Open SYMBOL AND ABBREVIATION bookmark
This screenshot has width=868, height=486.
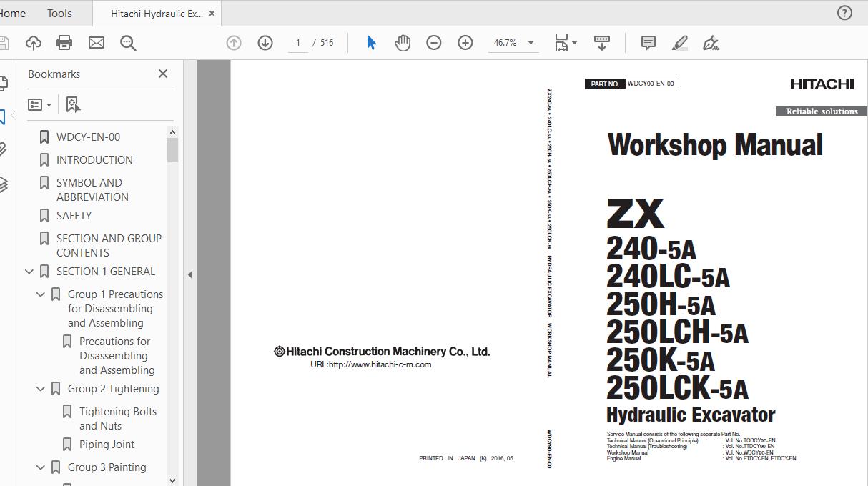(x=92, y=189)
